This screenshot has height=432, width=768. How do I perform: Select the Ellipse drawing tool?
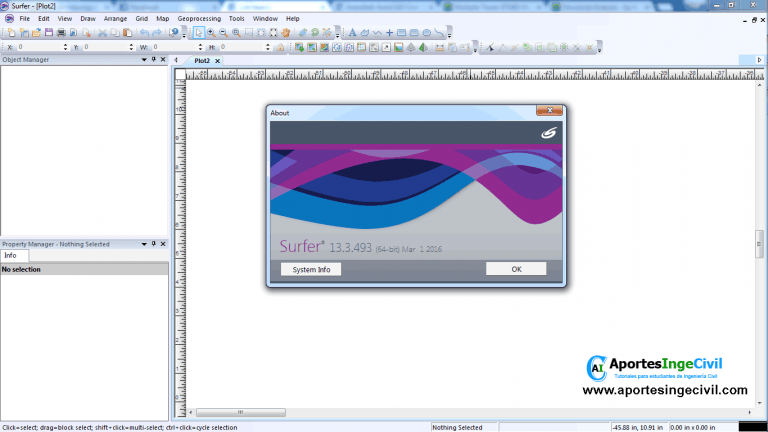(x=427, y=33)
